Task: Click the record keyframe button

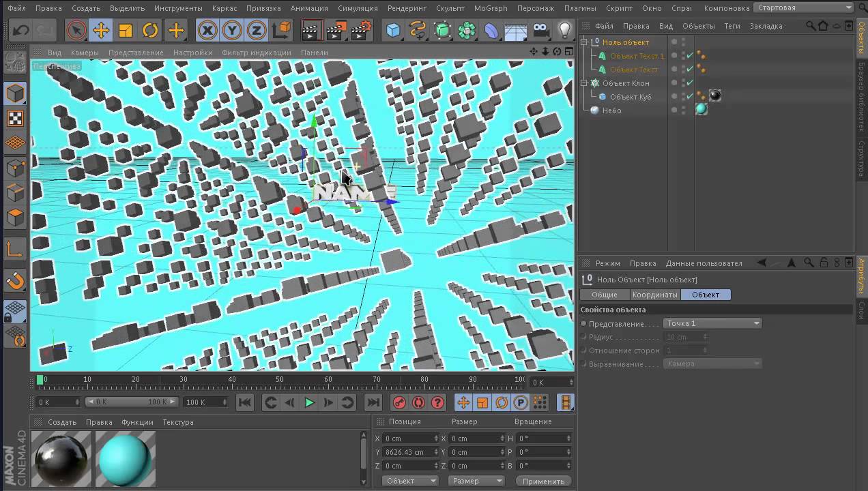Action: (399, 402)
